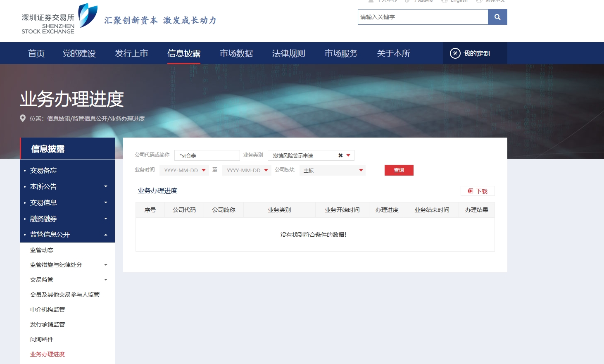Open the 信息披露 navigation tab
The height and width of the screenshot is (364, 604).
[184, 53]
